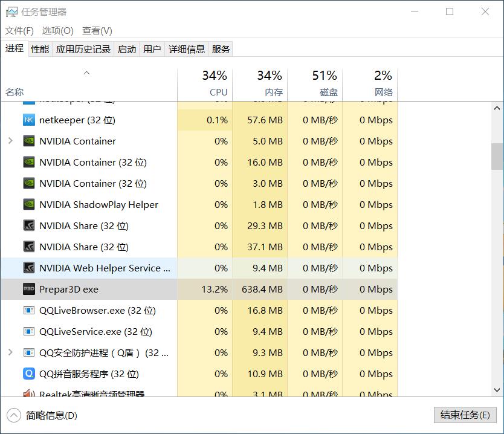Screen dimensions: 504x434
Task: Click the NVIDIA Web Helper Service icon
Action: click(x=29, y=268)
